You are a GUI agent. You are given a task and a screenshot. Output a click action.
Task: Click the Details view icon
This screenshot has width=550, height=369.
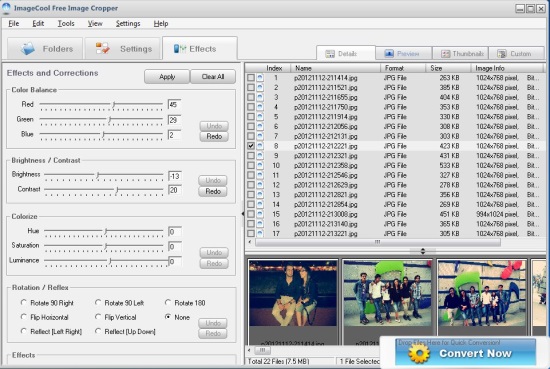pyautogui.click(x=330, y=54)
